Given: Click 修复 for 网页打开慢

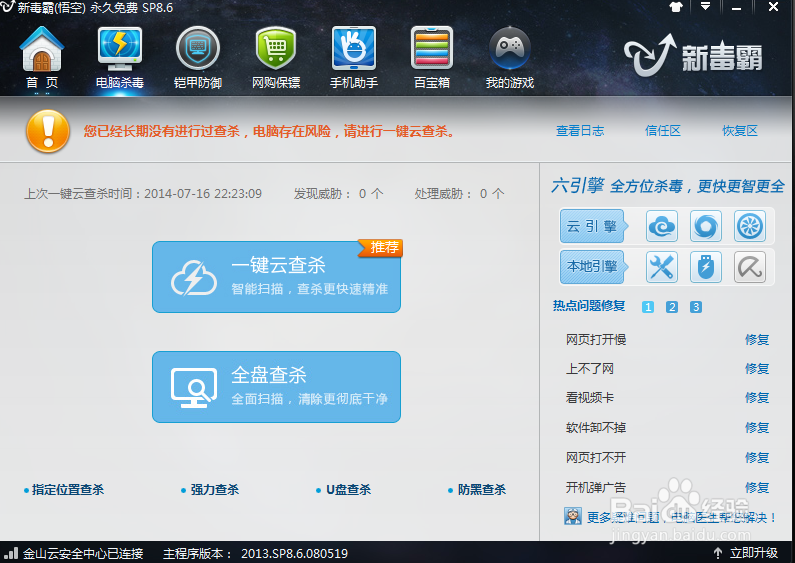Looking at the screenshot, I should pos(757,339).
